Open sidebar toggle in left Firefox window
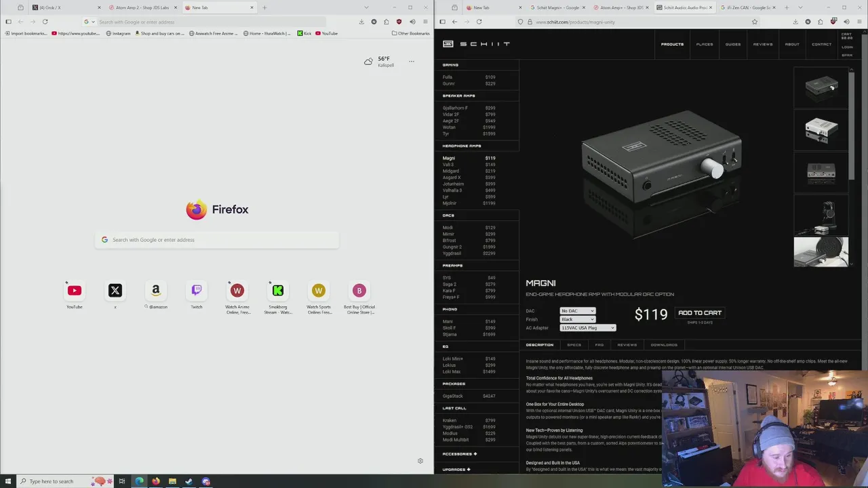The height and width of the screenshot is (488, 868). coord(8,22)
